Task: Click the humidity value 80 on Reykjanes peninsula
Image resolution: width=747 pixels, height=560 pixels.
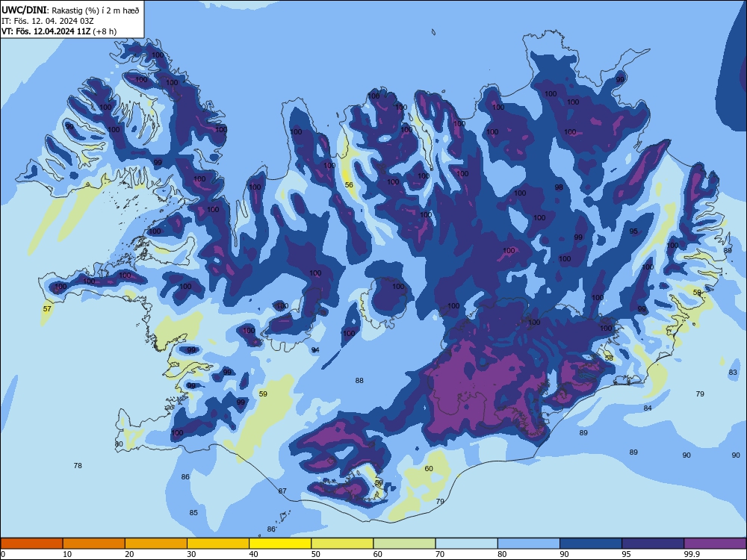Action: 119,444
